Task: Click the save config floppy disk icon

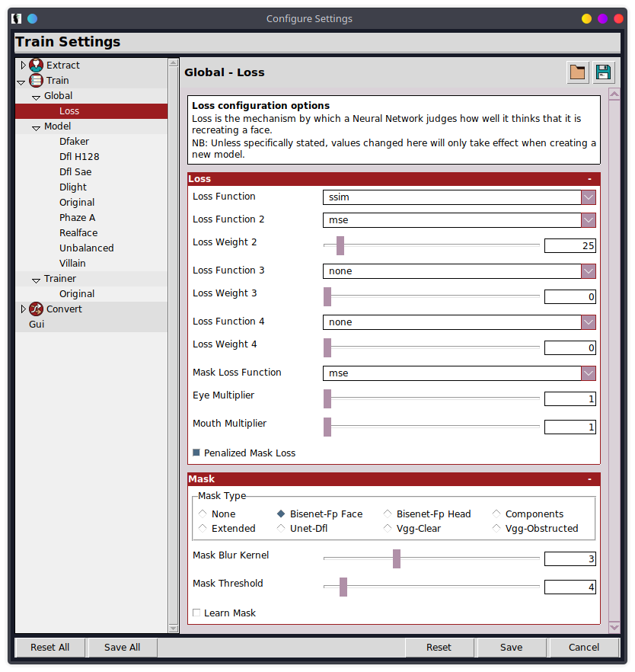Action: point(603,72)
